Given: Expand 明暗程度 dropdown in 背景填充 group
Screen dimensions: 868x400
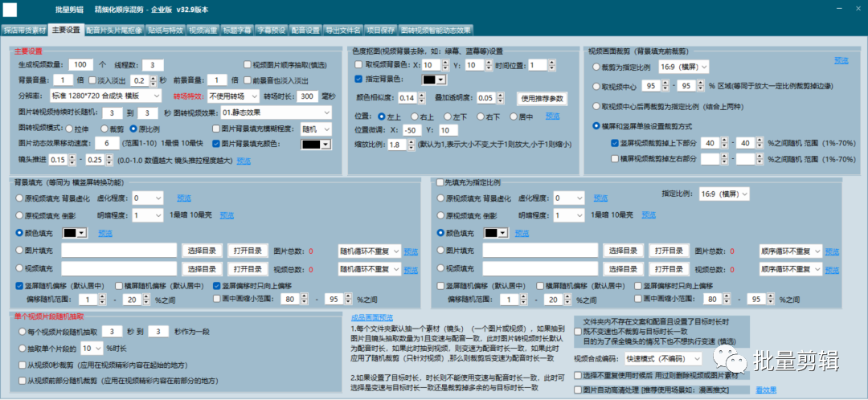Looking at the screenshot, I should [147, 215].
